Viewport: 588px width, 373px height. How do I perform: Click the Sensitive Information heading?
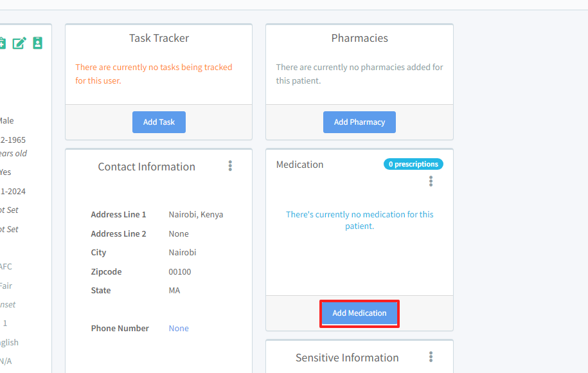(347, 358)
